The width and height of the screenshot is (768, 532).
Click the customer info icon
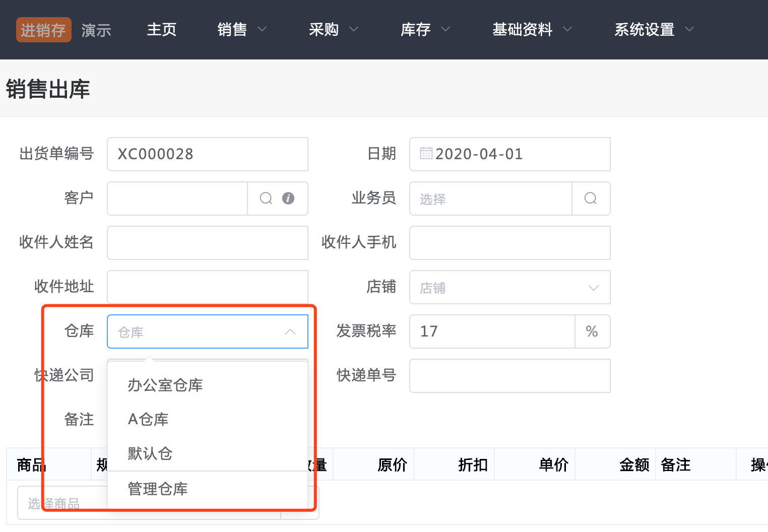click(288, 198)
